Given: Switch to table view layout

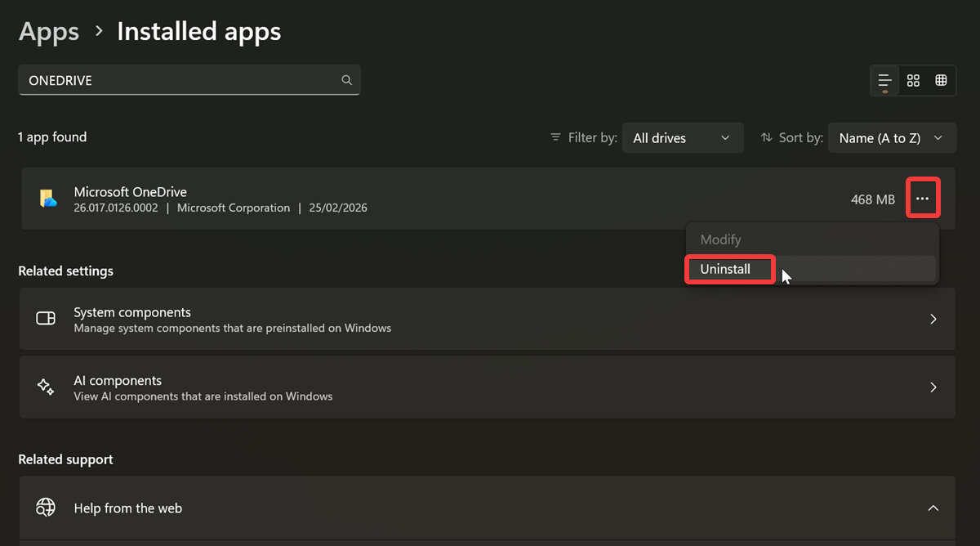Looking at the screenshot, I should (941, 80).
